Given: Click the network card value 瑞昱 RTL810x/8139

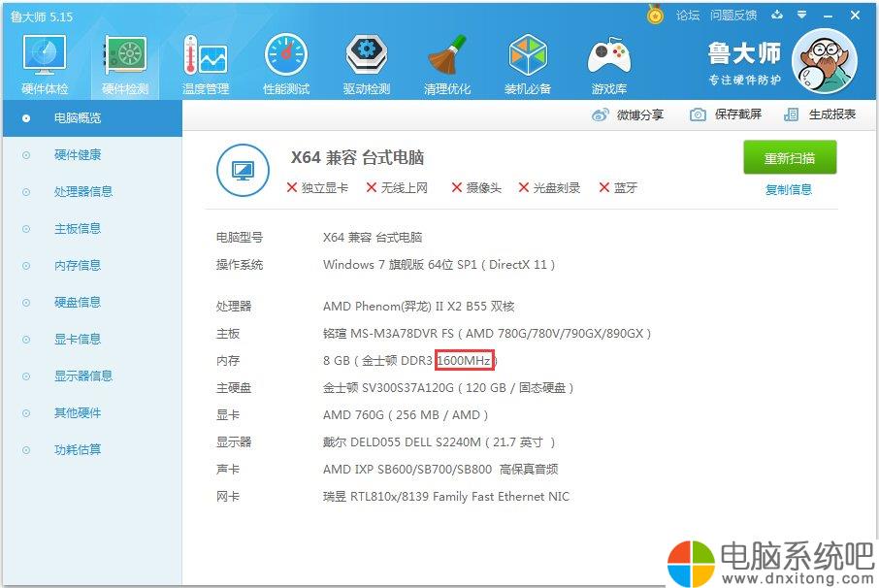Looking at the screenshot, I should click(x=446, y=497).
